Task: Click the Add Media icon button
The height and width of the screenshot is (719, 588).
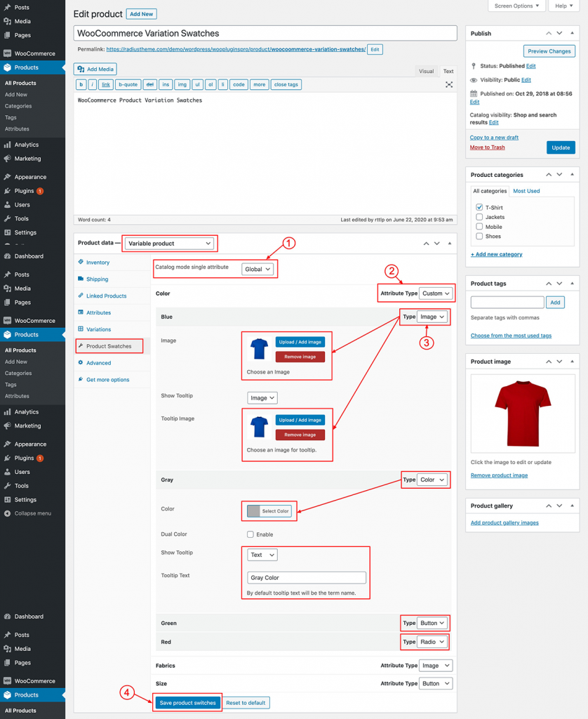Action: pyautogui.click(x=95, y=70)
